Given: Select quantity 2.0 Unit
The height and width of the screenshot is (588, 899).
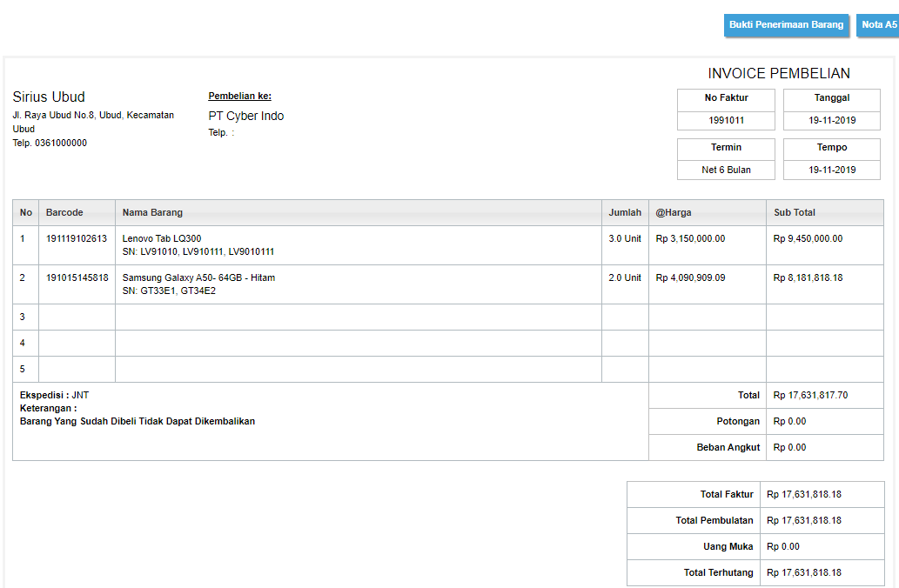Looking at the screenshot, I should pos(625,277).
